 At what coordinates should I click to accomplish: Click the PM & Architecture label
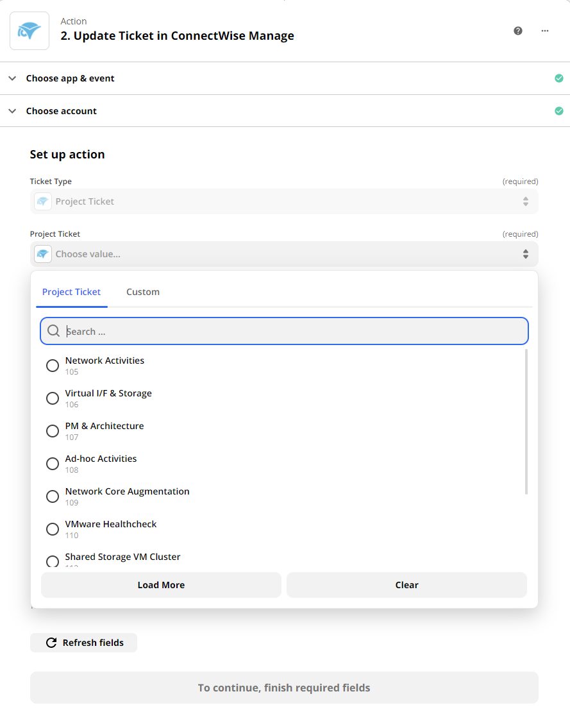105,426
